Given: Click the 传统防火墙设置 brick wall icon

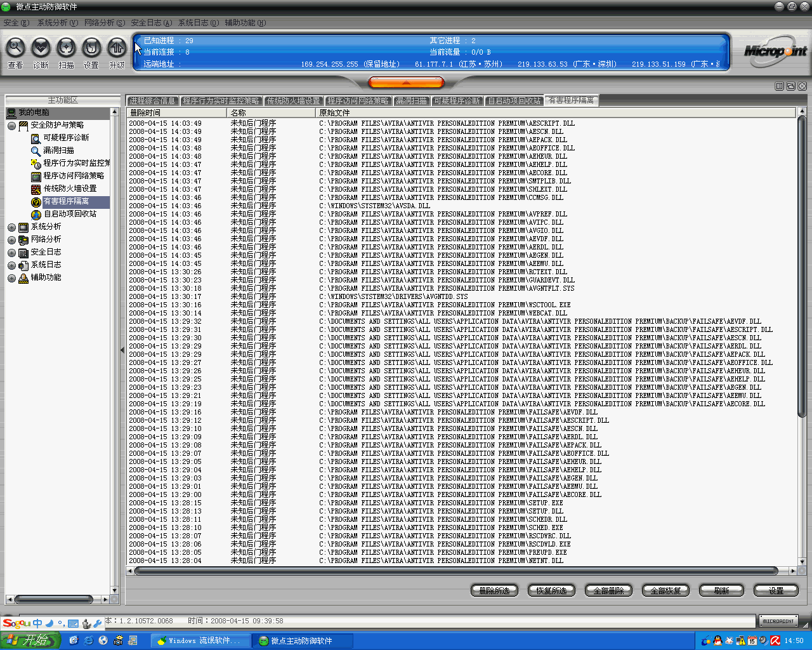Looking at the screenshot, I should [x=36, y=189].
